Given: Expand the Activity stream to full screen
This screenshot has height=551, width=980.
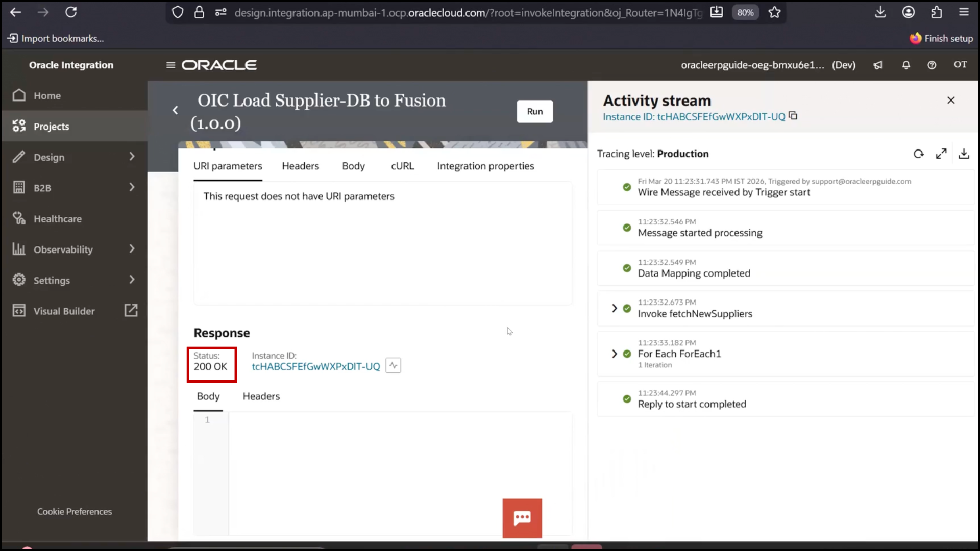Looking at the screenshot, I should point(941,154).
